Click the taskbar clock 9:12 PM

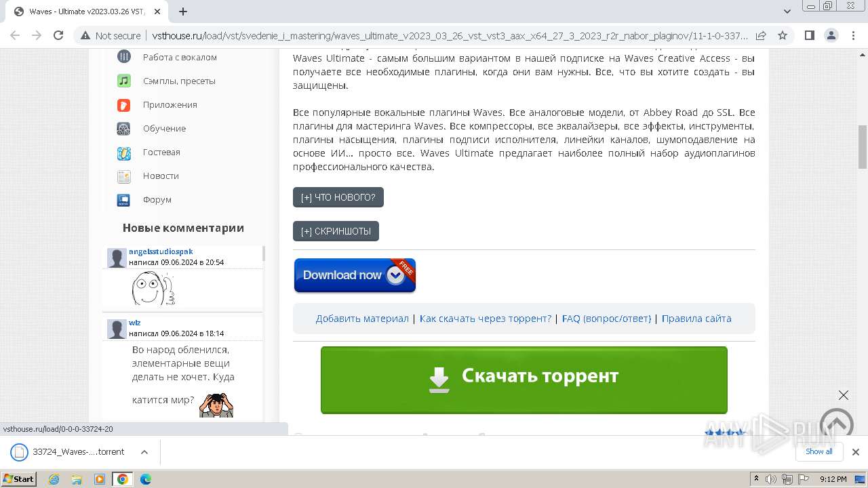click(833, 479)
